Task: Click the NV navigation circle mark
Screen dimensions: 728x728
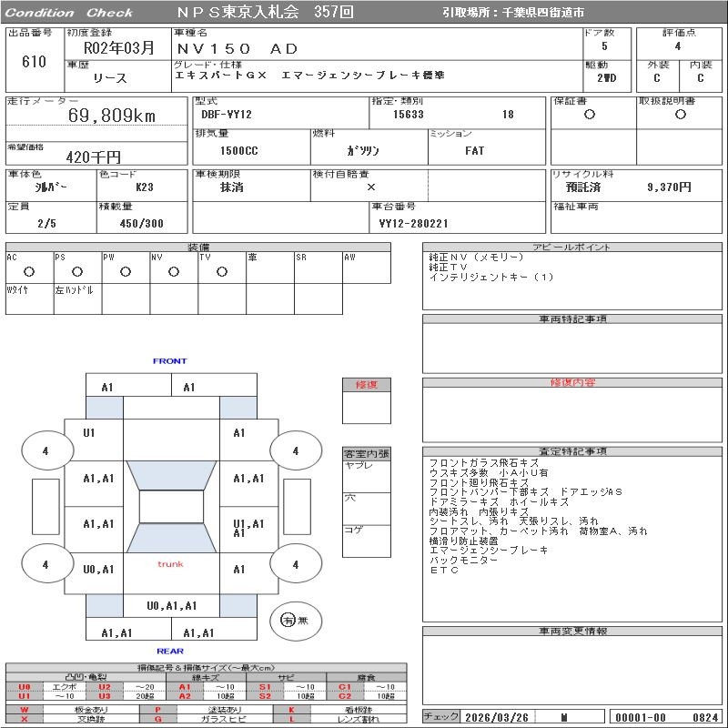Action: (x=174, y=271)
